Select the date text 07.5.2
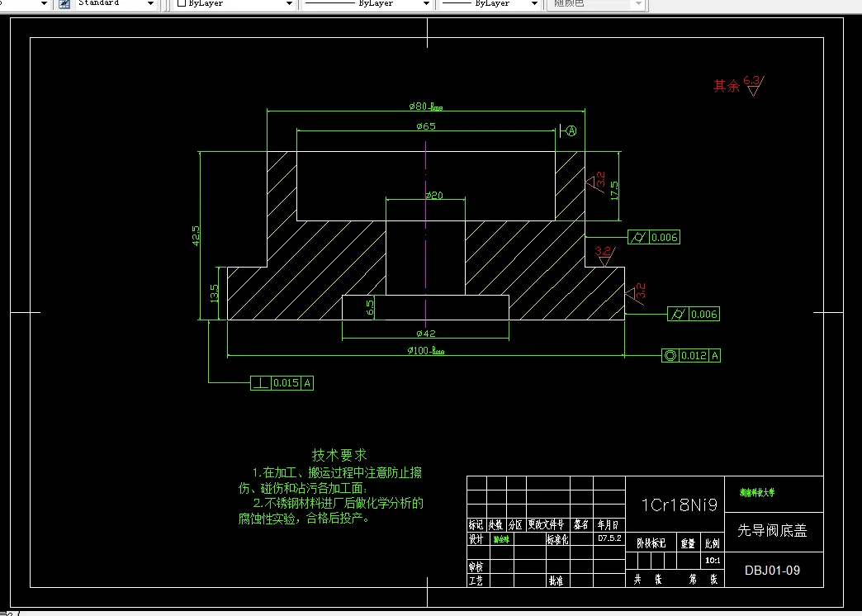This screenshot has width=862, height=616. click(x=609, y=538)
